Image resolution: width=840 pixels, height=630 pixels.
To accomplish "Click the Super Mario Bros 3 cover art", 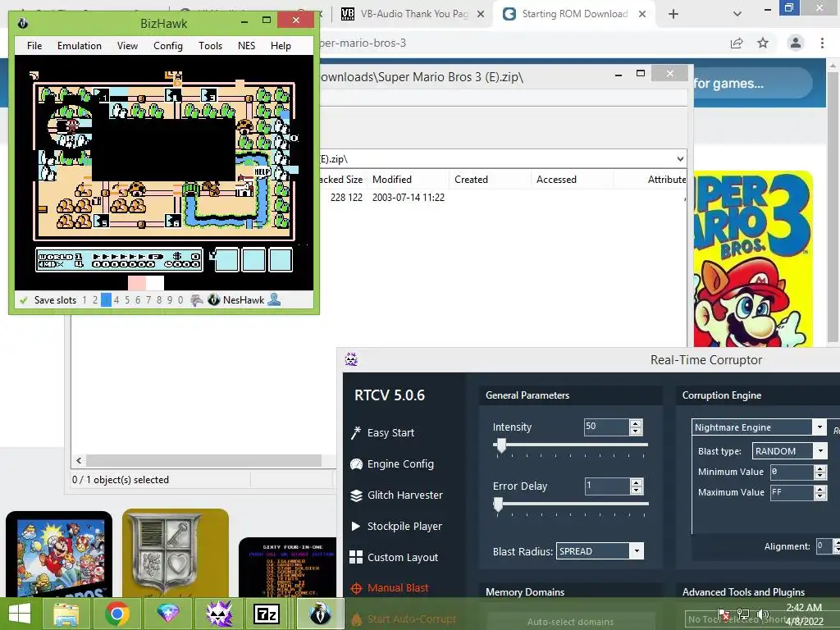I will [x=753, y=258].
